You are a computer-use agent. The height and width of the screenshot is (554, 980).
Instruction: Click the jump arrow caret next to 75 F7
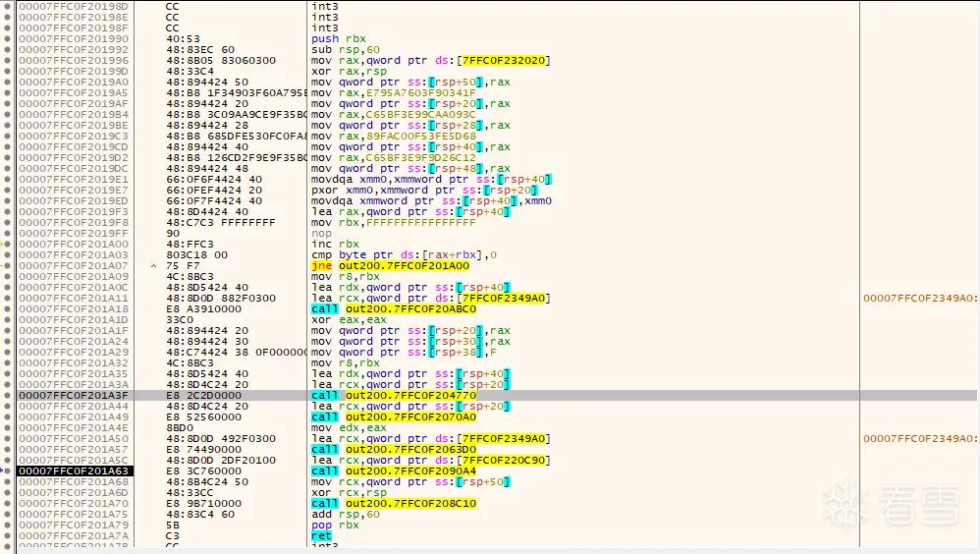[154, 266]
